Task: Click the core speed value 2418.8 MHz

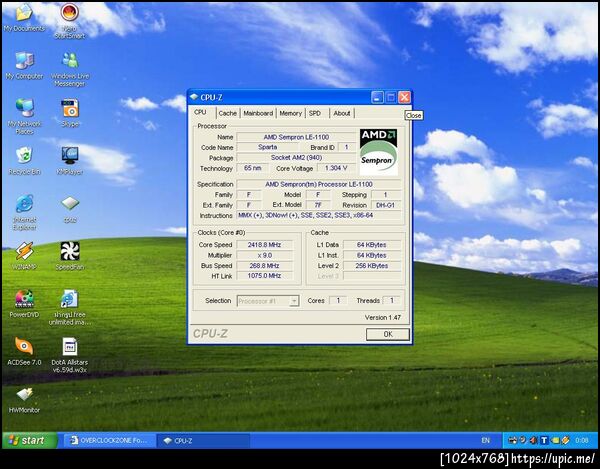Action: (x=264, y=245)
